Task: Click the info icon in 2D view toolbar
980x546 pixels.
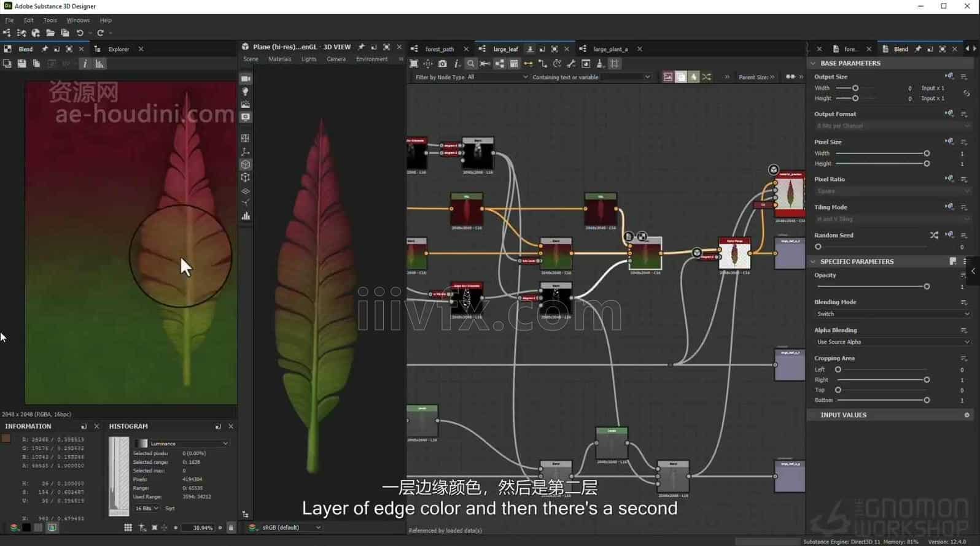Action: tap(85, 64)
